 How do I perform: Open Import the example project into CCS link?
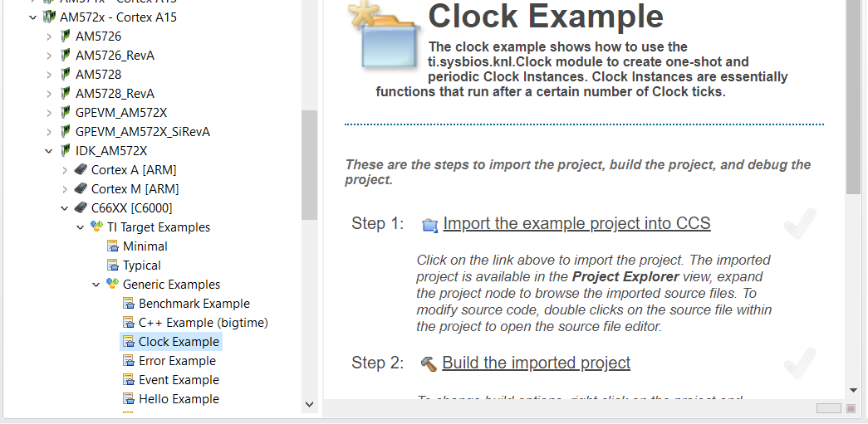coord(576,224)
